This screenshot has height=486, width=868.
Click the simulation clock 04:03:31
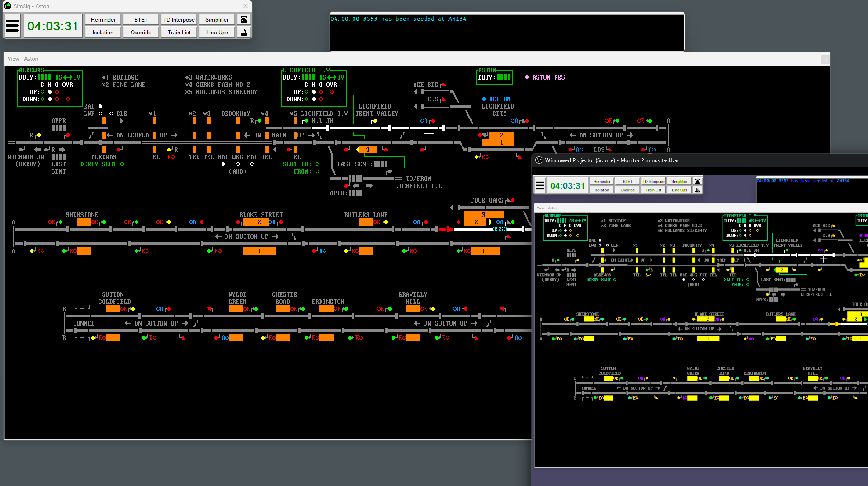pyautogui.click(x=53, y=26)
